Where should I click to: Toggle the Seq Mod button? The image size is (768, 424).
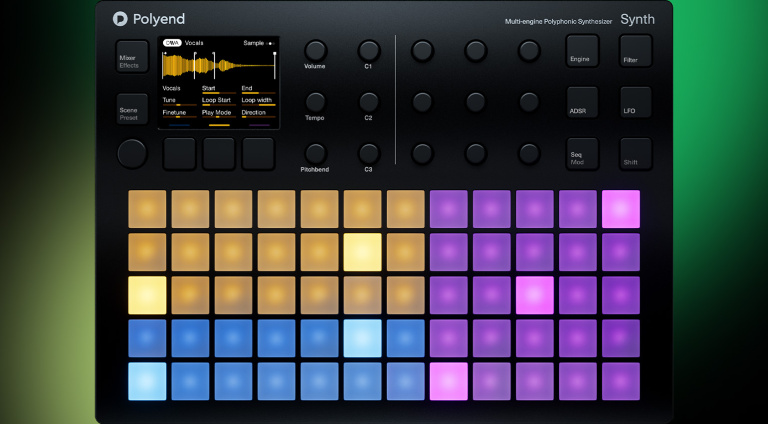point(583,154)
